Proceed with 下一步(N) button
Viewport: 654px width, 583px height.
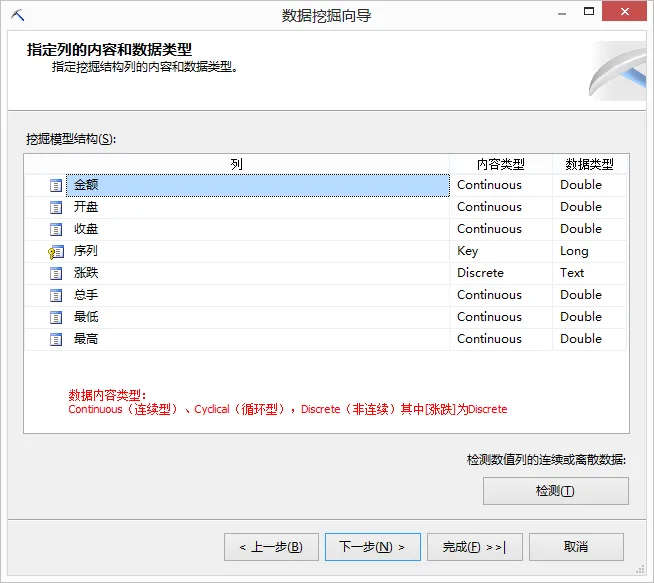(x=372, y=547)
